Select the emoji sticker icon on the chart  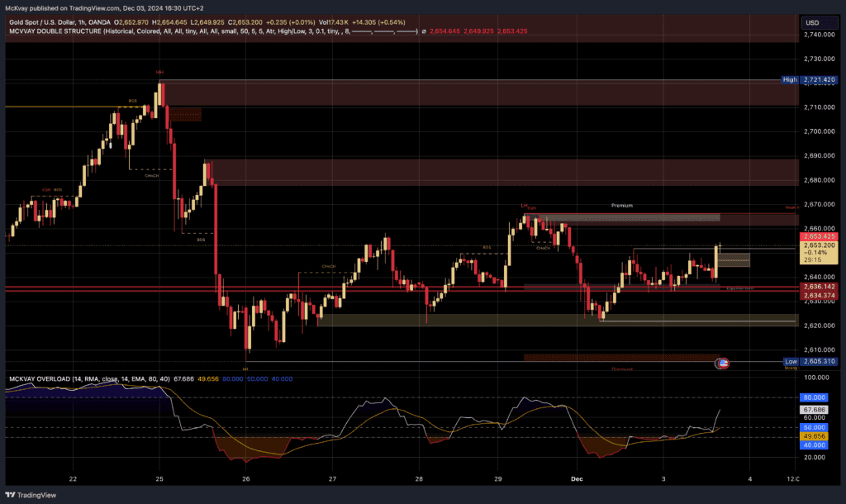click(x=722, y=363)
